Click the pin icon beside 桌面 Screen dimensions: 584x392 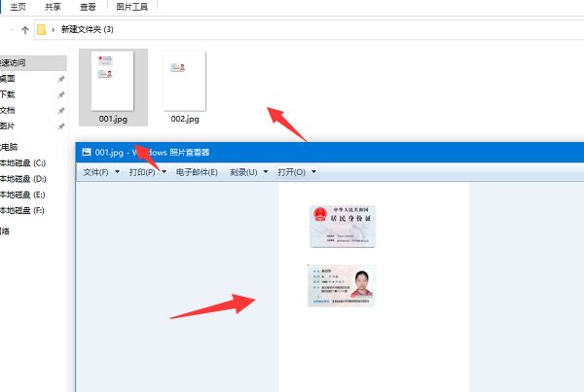61,79
